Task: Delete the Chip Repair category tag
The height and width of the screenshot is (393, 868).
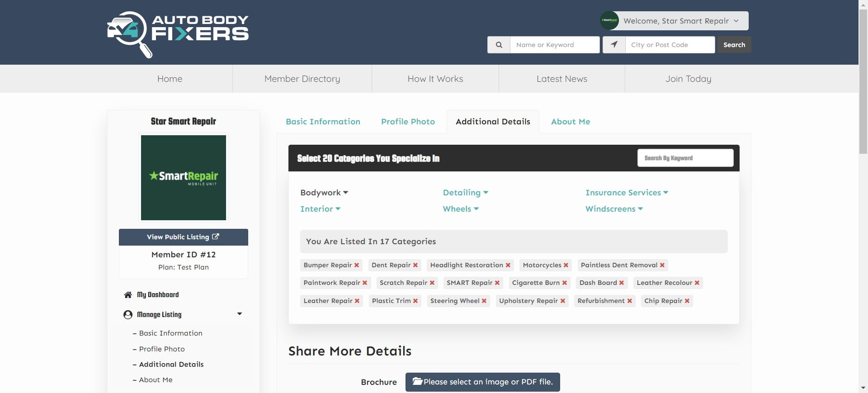Action: [687, 301]
